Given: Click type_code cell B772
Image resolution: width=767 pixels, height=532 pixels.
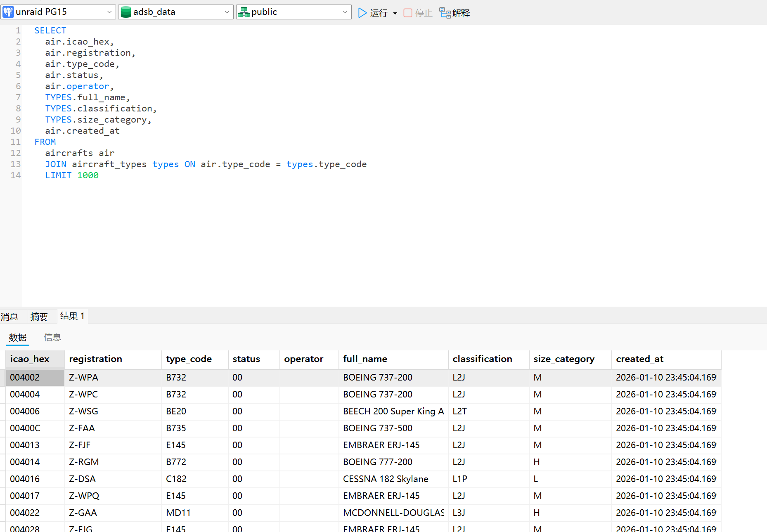Looking at the screenshot, I should (x=195, y=462).
